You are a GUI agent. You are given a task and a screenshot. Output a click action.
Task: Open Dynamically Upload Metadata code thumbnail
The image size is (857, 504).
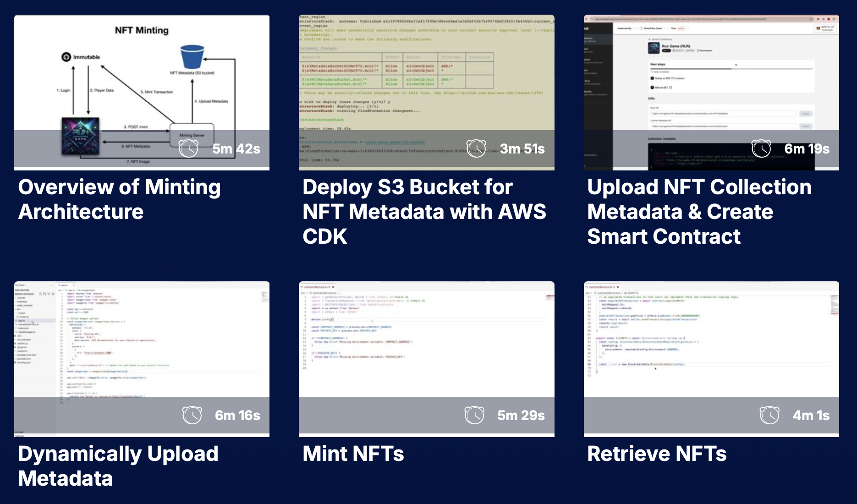click(x=142, y=339)
